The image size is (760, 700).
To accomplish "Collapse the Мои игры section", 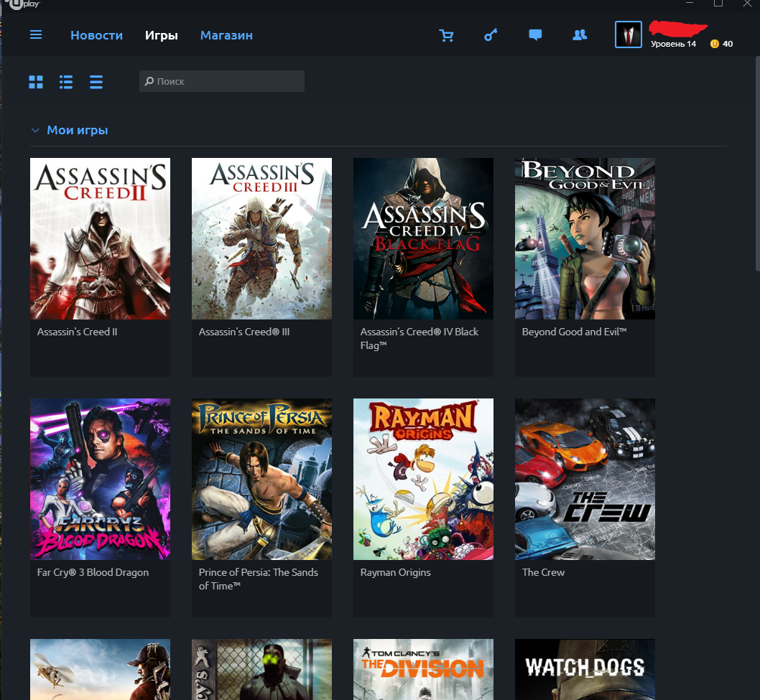I will [35, 131].
